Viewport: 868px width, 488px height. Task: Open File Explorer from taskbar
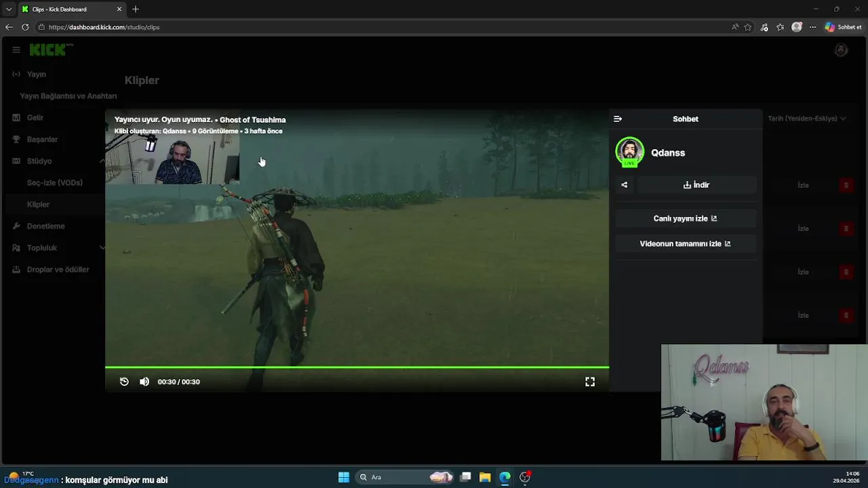point(485,477)
